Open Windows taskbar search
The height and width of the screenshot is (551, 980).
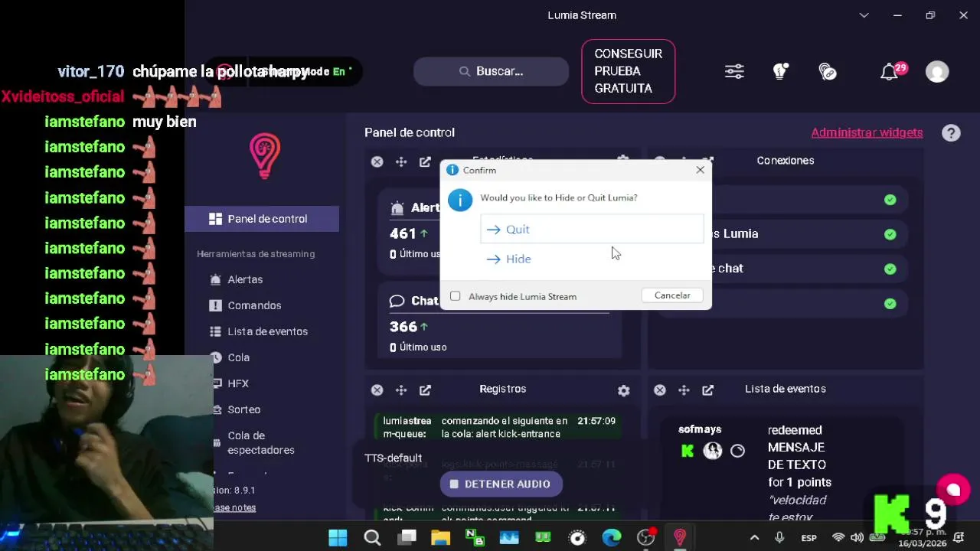tap(372, 538)
